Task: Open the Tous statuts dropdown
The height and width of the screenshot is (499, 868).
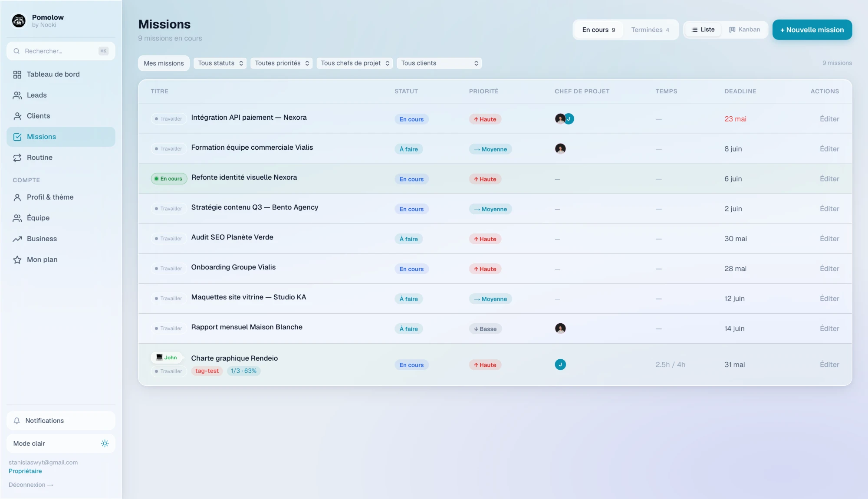Action: pyautogui.click(x=220, y=63)
